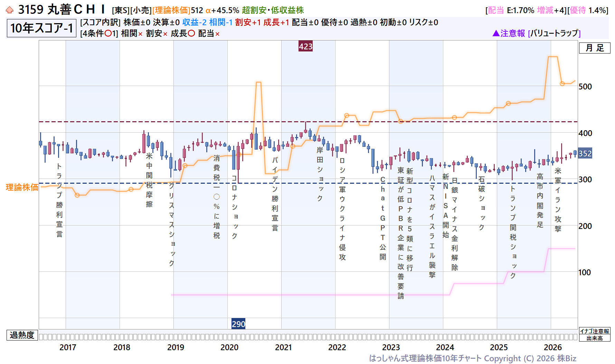615x364 pixels.
Task: Click the 290 low price marker
Action: click(x=238, y=324)
